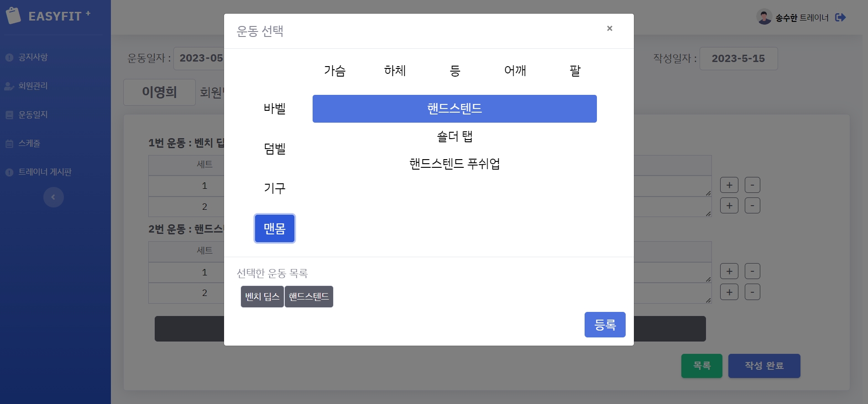Click the 스케줄 calendar sidebar icon
The image size is (868, 404).
9,144
